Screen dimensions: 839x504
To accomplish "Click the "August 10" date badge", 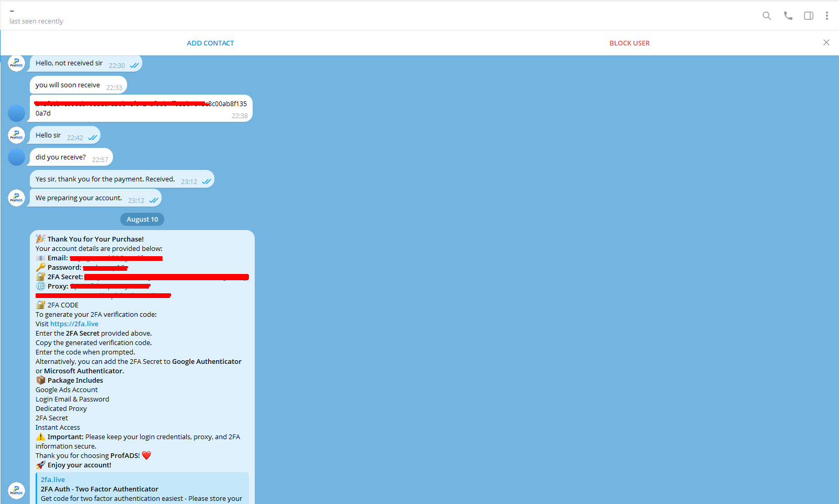I will click(142, 220).
